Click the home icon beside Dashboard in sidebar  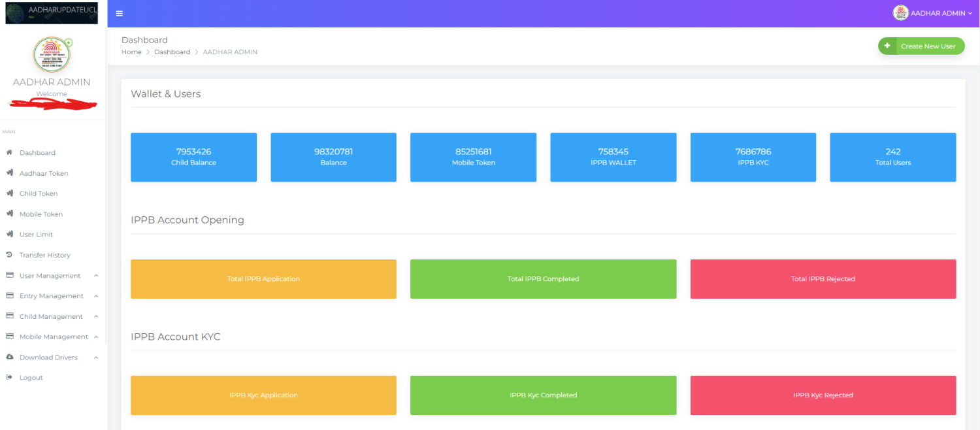click(x=9, y=153)
